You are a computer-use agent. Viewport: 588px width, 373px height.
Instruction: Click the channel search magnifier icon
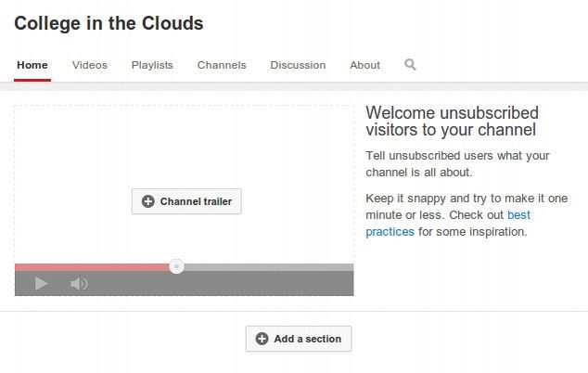coord(410,65)
